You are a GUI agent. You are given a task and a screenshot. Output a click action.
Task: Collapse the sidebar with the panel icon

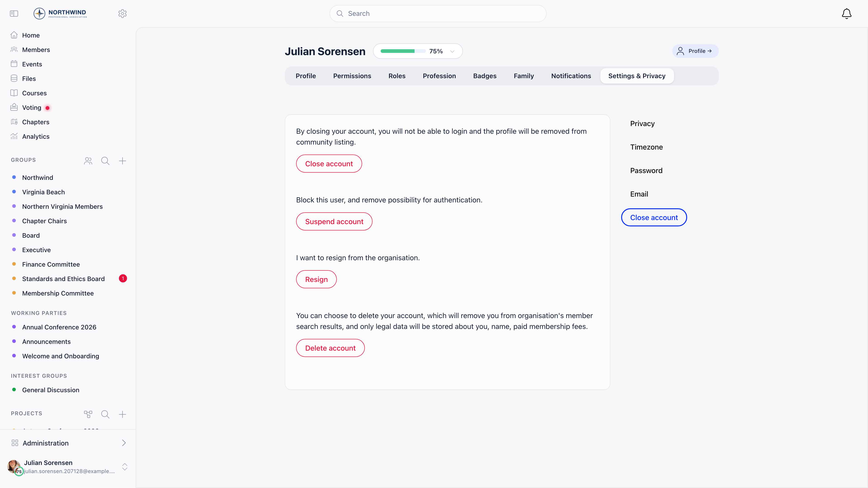click(14, 14)
